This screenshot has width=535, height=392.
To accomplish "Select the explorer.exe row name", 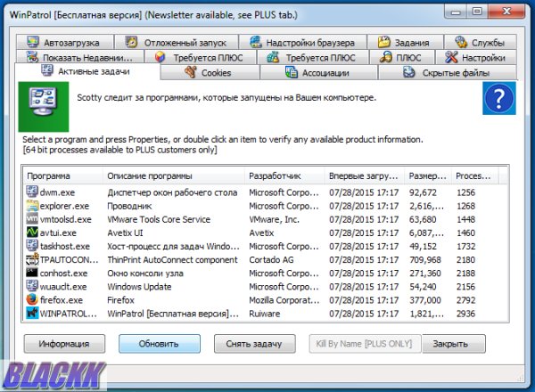I will click(64, 206).
